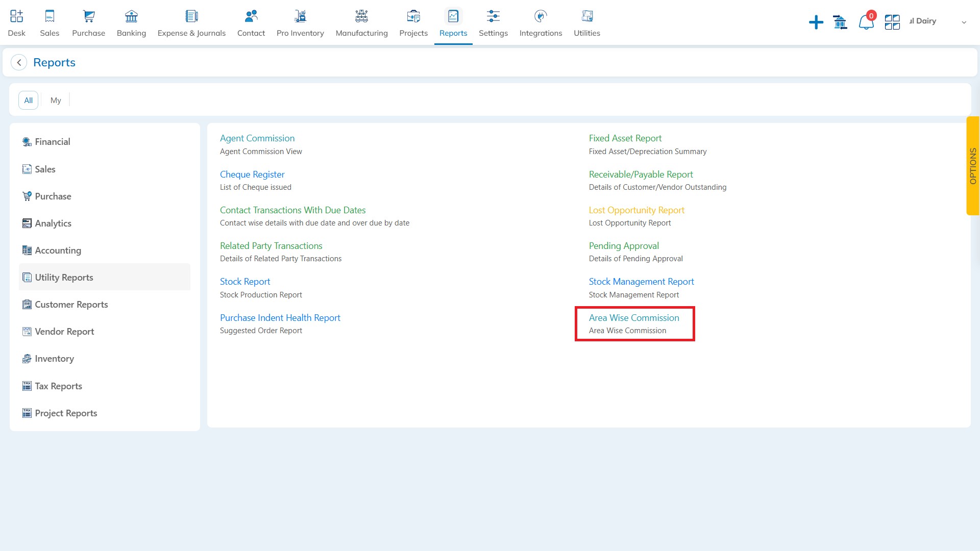Select Vendor Report category
The image size is (980, 551).
[x=104, y=331]
